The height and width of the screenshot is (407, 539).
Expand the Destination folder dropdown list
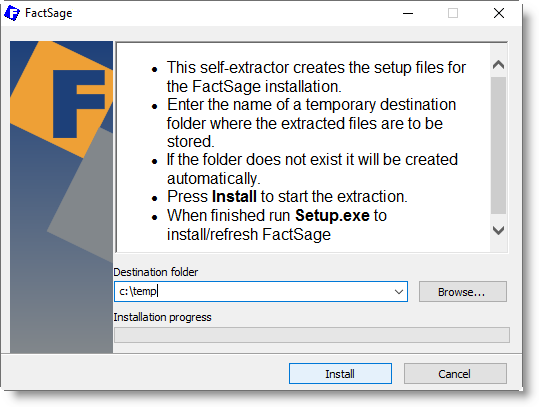click(x=399, y=292)
